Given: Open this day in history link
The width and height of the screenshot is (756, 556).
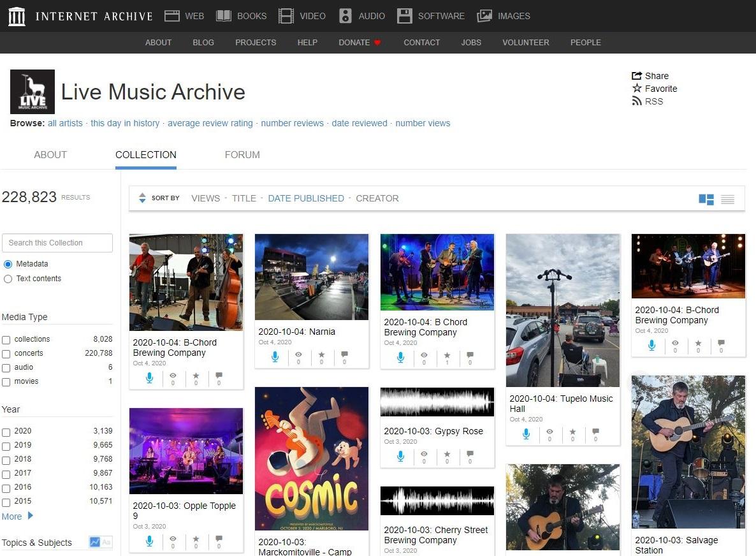Looking at the screenshot, I should pyautogui.click(x=125, y=123).
